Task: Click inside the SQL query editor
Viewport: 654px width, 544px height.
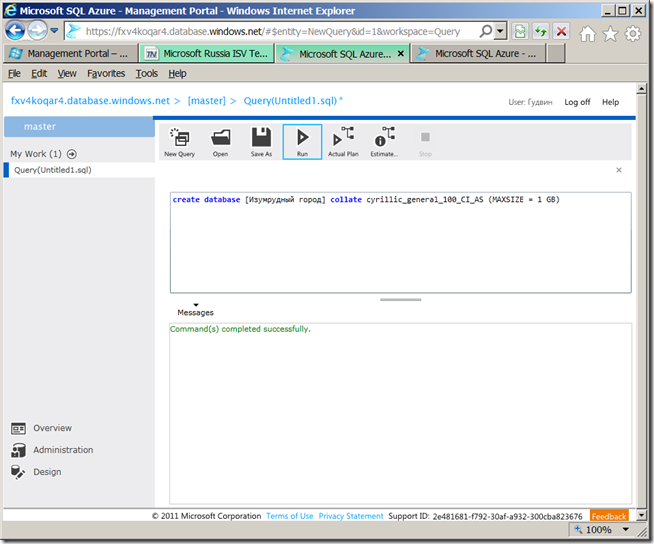Action: (x=400, y=242)
